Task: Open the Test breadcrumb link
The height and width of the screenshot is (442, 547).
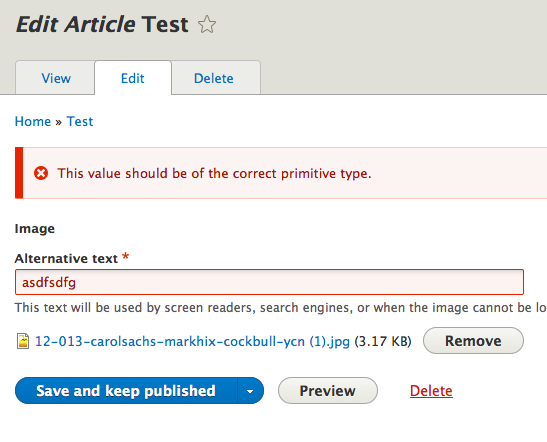Action: 80,121
